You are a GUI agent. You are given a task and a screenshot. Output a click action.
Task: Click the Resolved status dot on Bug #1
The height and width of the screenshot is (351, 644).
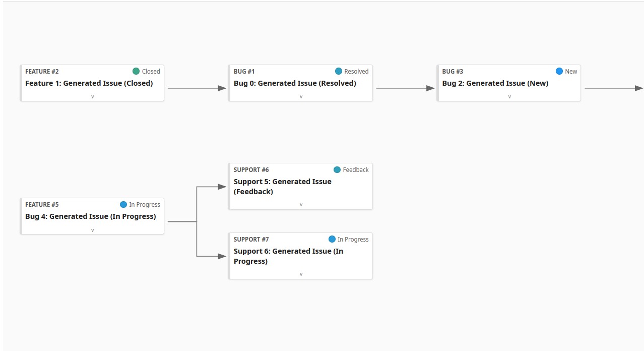[339, 71]
